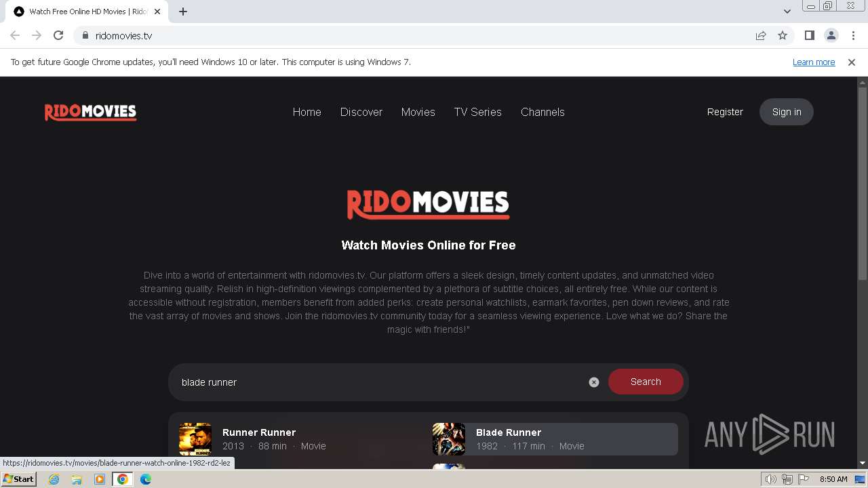Click the Search button
Image resolution: width=868 pixels, height=488 pixels.
point(645,382)
